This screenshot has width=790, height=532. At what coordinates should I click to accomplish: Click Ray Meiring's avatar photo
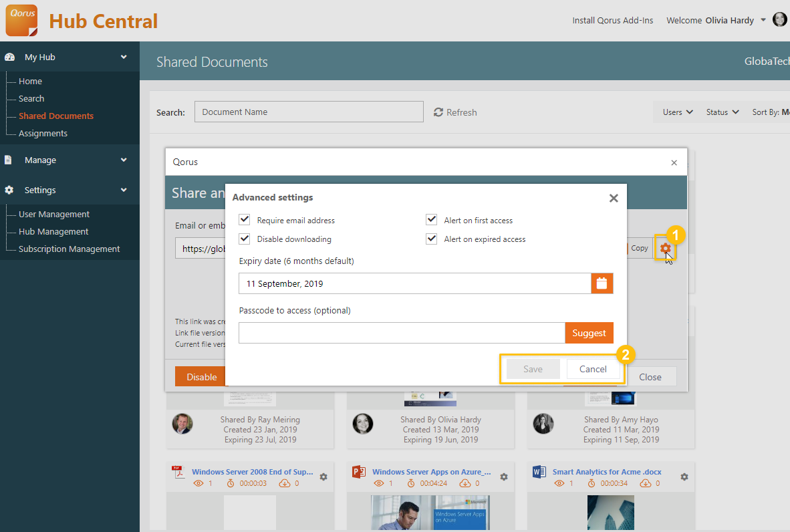[x=182, y=424]
